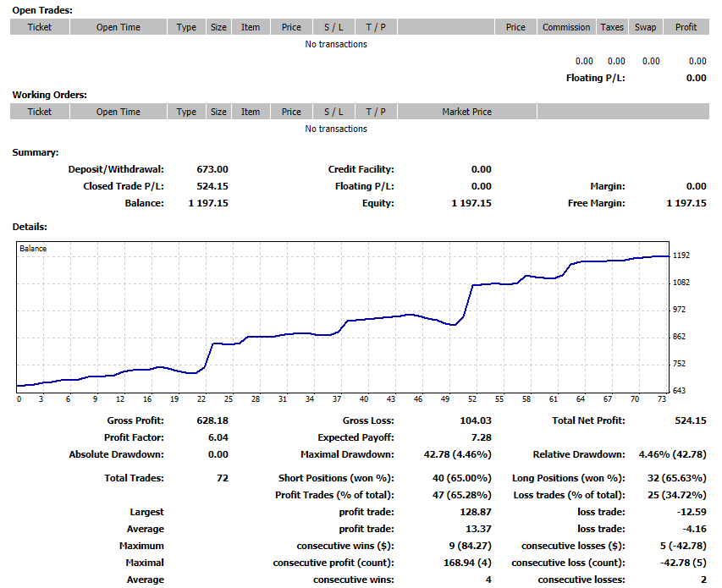Select the Free Margin label
Screen dimensions: 722x588
coord(596,203)
